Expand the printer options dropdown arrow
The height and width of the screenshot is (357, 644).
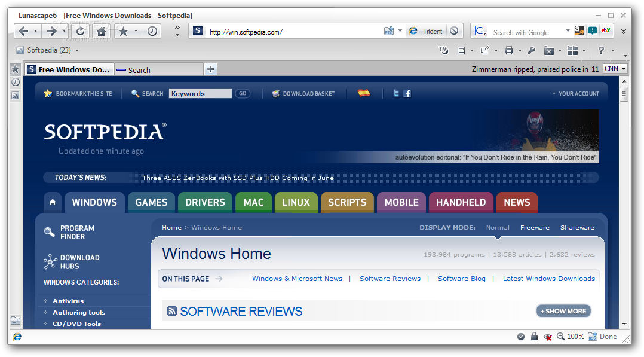point(520,51)
